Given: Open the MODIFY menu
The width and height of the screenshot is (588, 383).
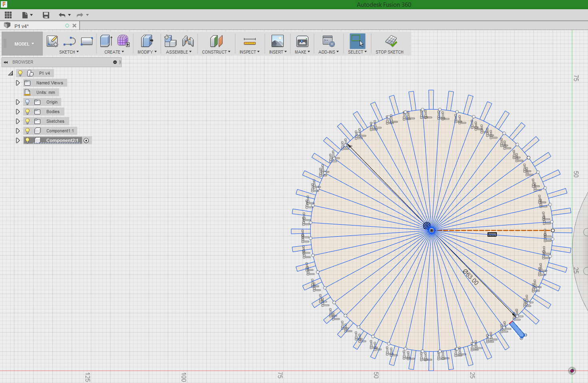Looking at the screenshot, I should tap(147, 52).
